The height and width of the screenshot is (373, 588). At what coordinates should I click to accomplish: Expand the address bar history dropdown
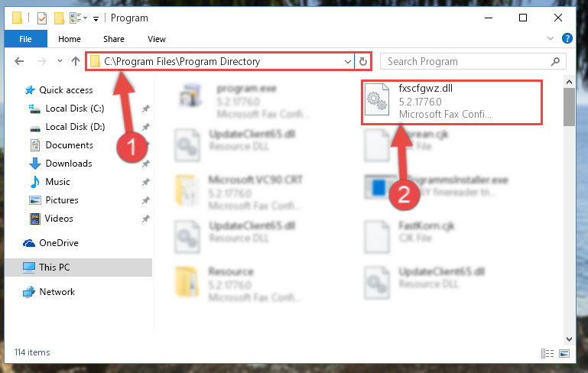coord(348,61)
